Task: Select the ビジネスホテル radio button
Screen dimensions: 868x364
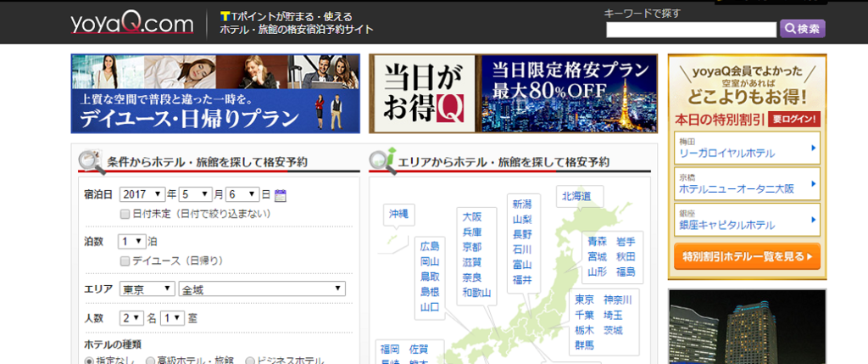Action: [250, 361]
